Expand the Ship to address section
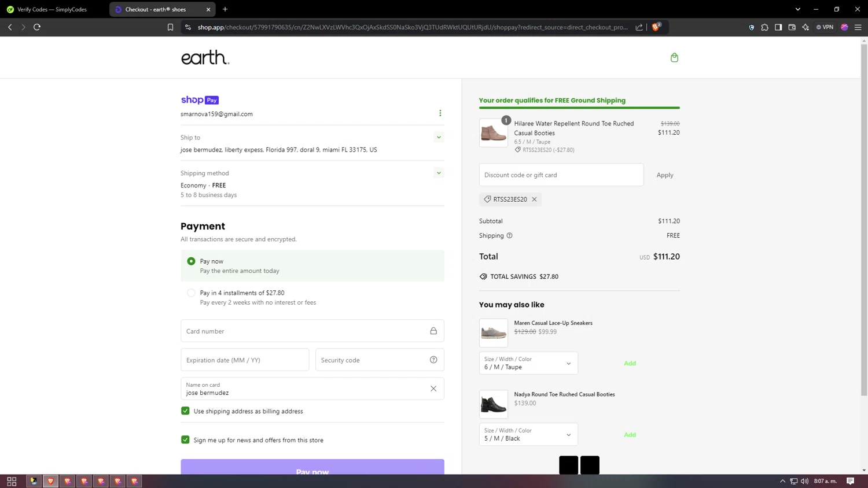868x488 pixels. point(439,138)
